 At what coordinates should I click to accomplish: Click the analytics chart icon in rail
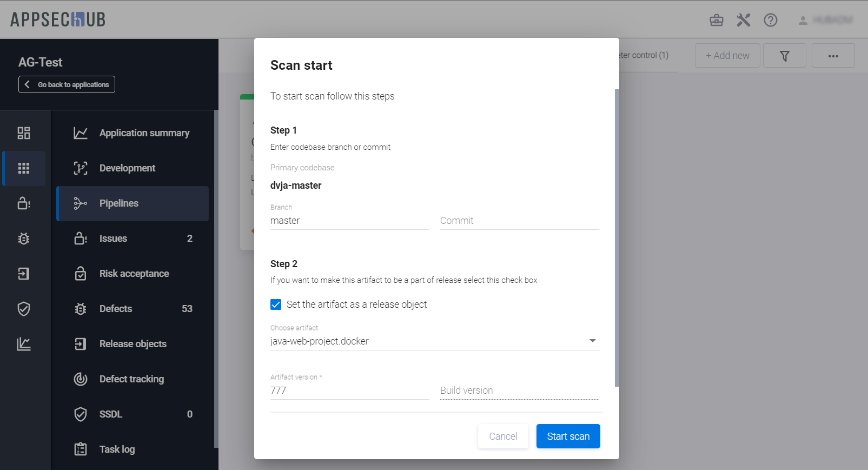[24, 344]
